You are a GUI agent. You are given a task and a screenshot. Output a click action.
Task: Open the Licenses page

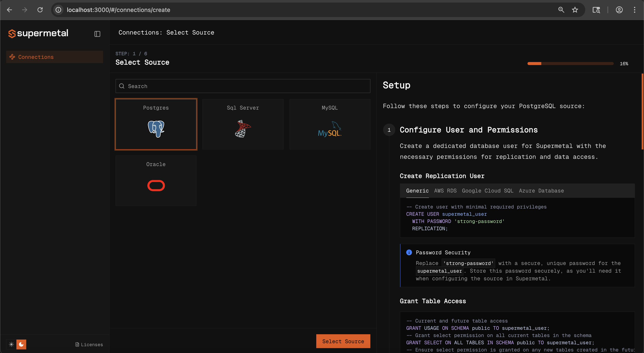tap(92, 344)
